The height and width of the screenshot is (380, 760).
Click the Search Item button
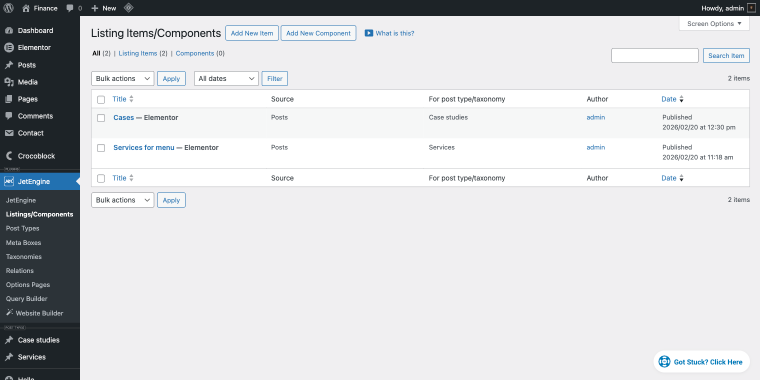[x=726, y=56]
